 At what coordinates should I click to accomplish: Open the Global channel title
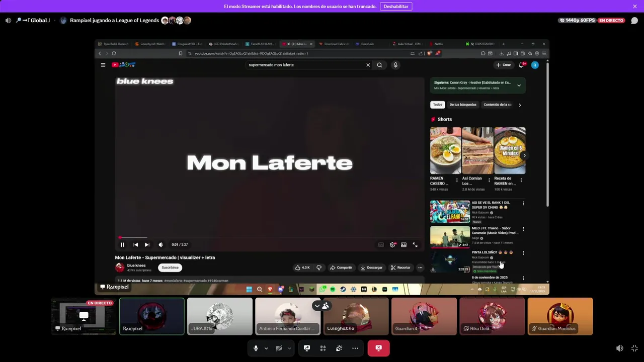(x=33, y=21)
